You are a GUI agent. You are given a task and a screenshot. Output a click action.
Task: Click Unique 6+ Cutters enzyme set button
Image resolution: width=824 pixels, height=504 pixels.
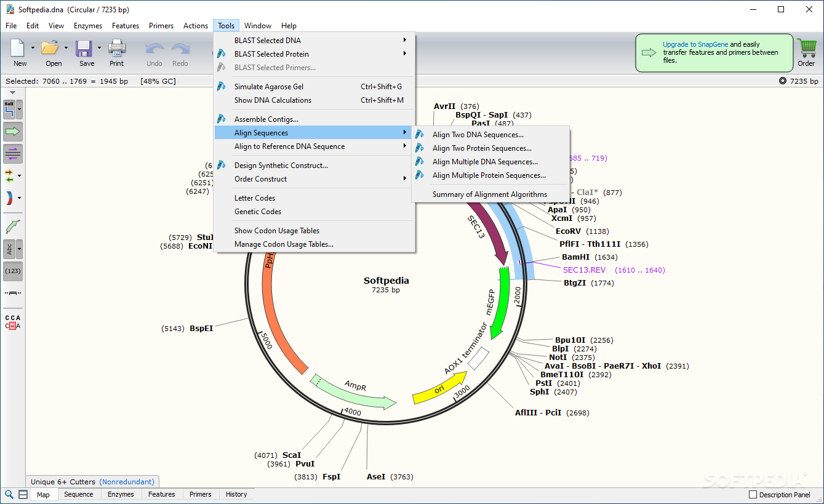pyautogui.click(x=94, y=482)
